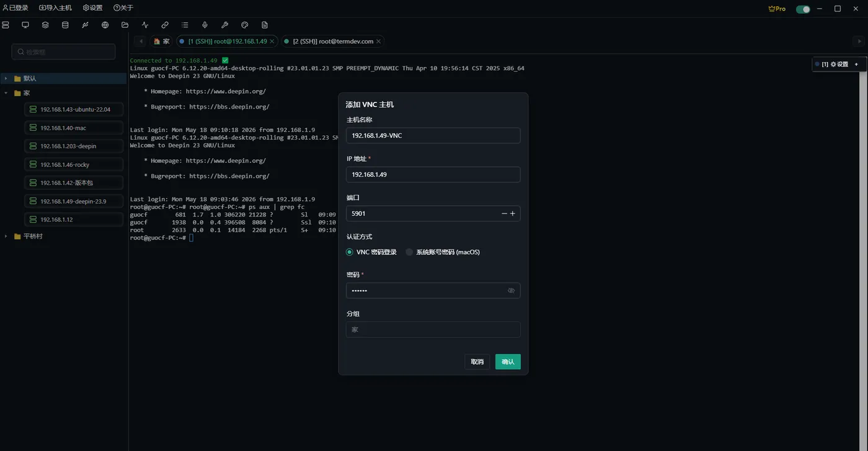Expand the 平桥村 group
868x451 pixels.
click(x=6, y=236)
